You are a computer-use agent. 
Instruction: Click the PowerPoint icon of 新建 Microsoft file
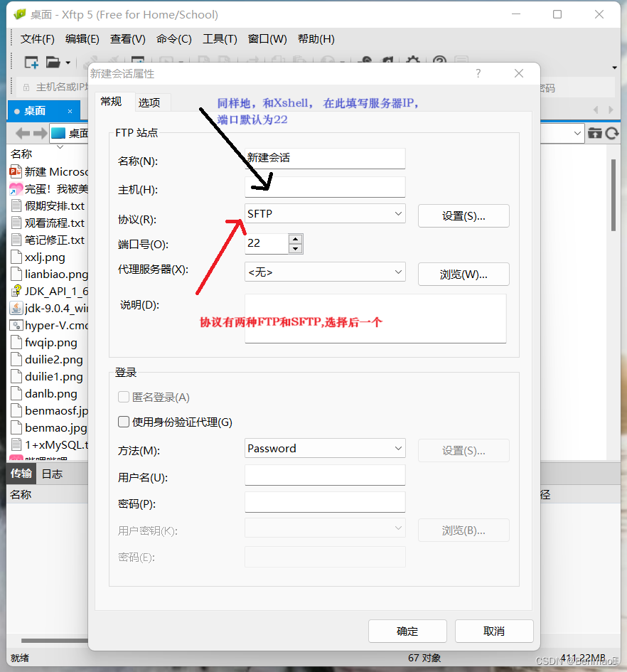pyautogui.click(x=16, y=171)
